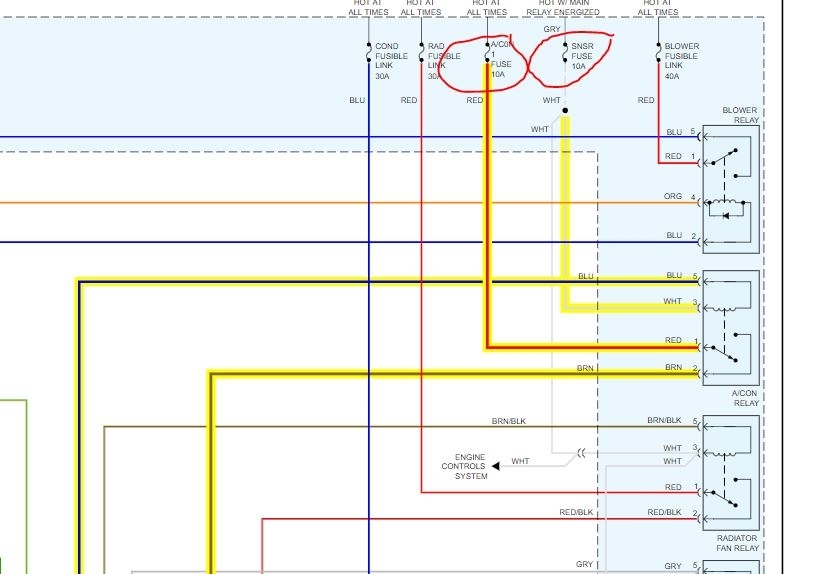Click the switch contact in radiator fan relay
820x574 pixels.
pos(724,499)
